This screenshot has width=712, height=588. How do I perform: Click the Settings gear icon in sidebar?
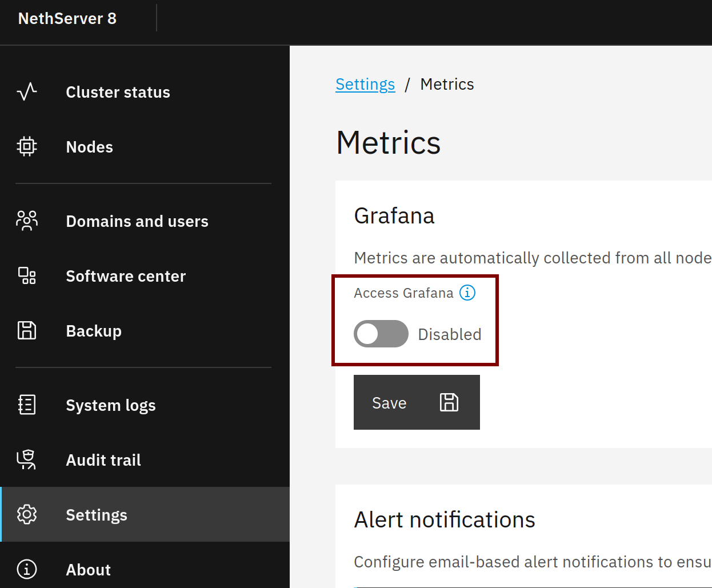[x=27, y=514]
